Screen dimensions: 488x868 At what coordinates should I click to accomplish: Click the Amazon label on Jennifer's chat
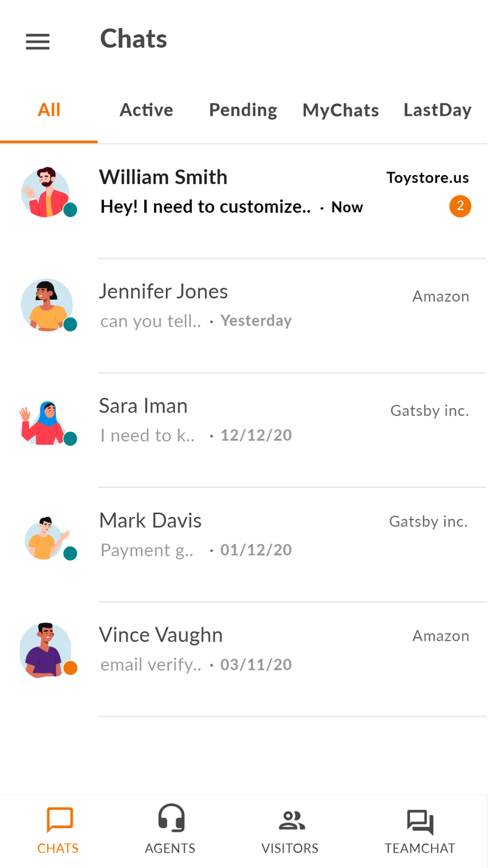[x=441, y=296]
